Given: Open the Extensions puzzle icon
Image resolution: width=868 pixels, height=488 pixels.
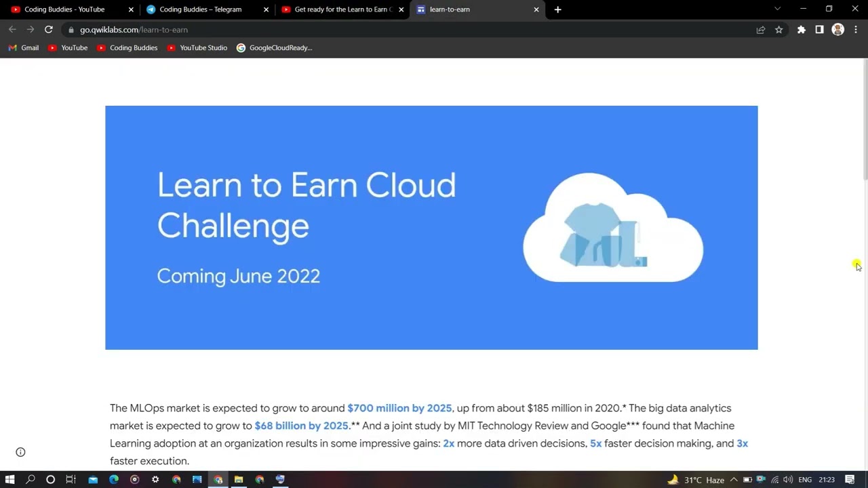Looking at the screenshot, I should (802, 30).
